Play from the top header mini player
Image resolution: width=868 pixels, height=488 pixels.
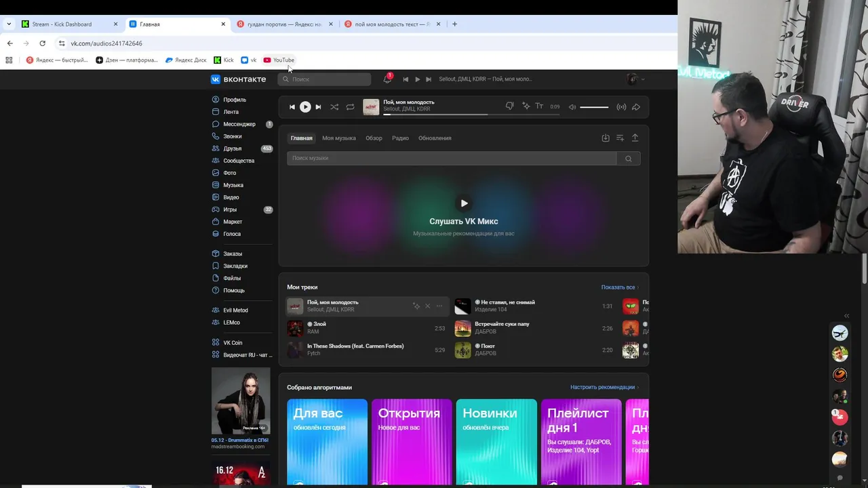point(417,79)
